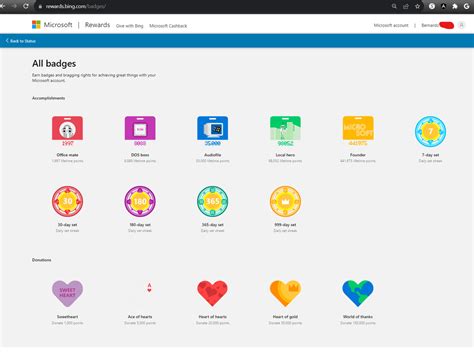Click the 999-day set label text
The image size is (474, 364).
(x=285, y=225)
